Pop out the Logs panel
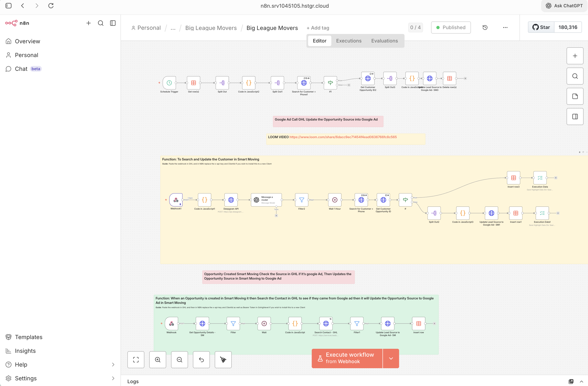The width and height of the screenshot is (588, 386). click(x=571, y=382)
